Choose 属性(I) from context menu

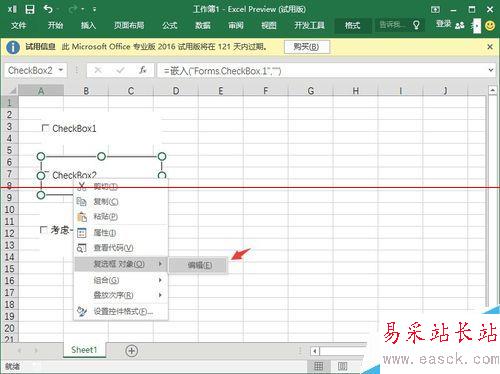click(x=121, y=232)
